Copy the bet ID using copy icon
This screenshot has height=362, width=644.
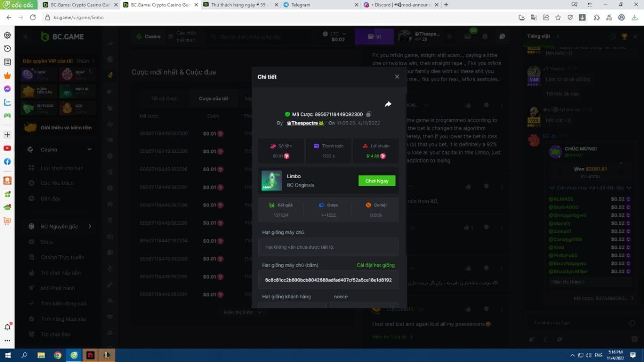(x=369, y=114)
